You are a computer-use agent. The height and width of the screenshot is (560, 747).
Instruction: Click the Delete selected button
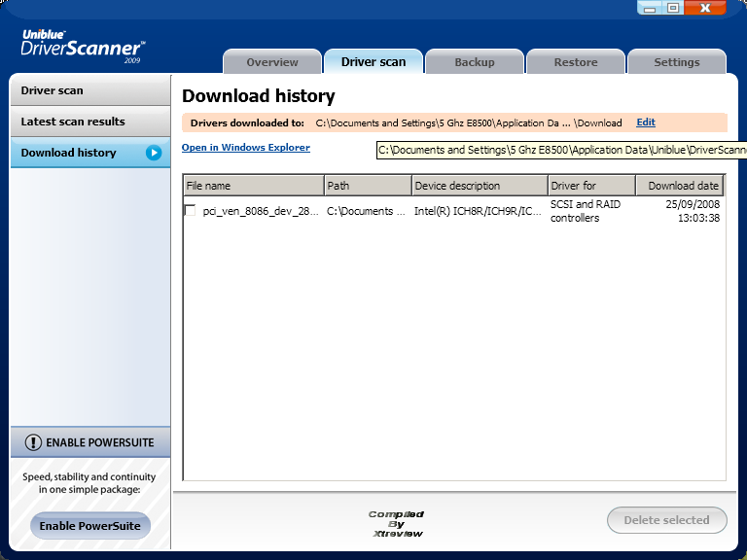666,520
